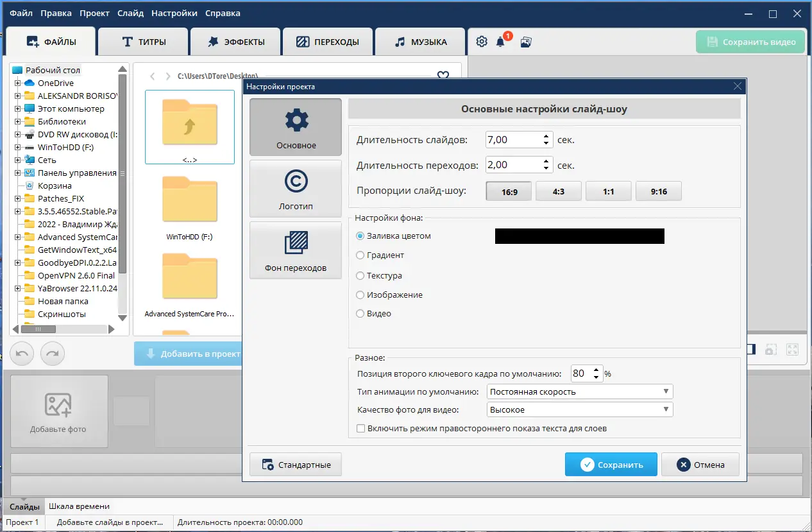812x532 pixels.
Task: Open Тип анимации по умолчанию dropdown
Action: [x=579, y=391]
